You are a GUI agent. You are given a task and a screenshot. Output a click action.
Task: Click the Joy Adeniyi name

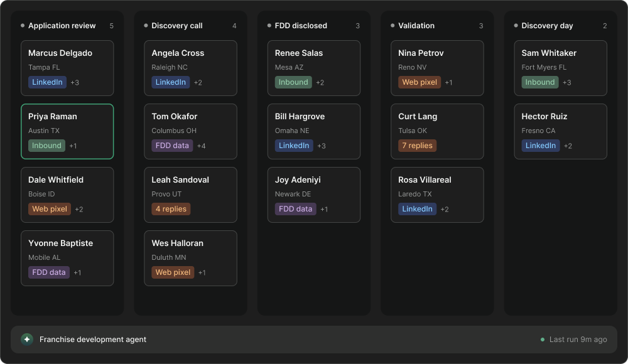click(x=298, y=179)
